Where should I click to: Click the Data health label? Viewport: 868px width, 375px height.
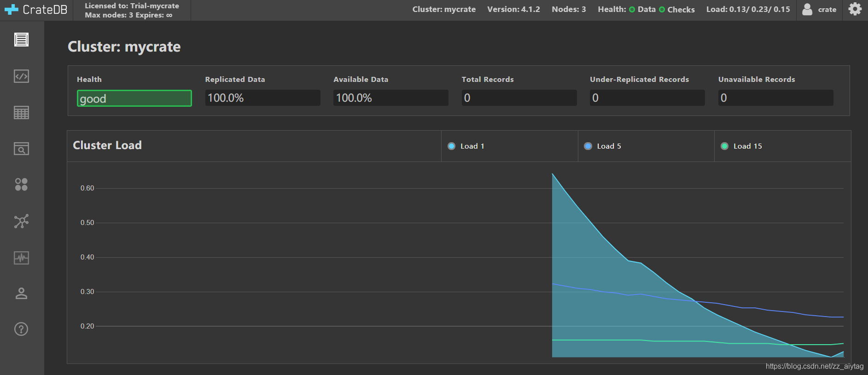coord(647,10)
